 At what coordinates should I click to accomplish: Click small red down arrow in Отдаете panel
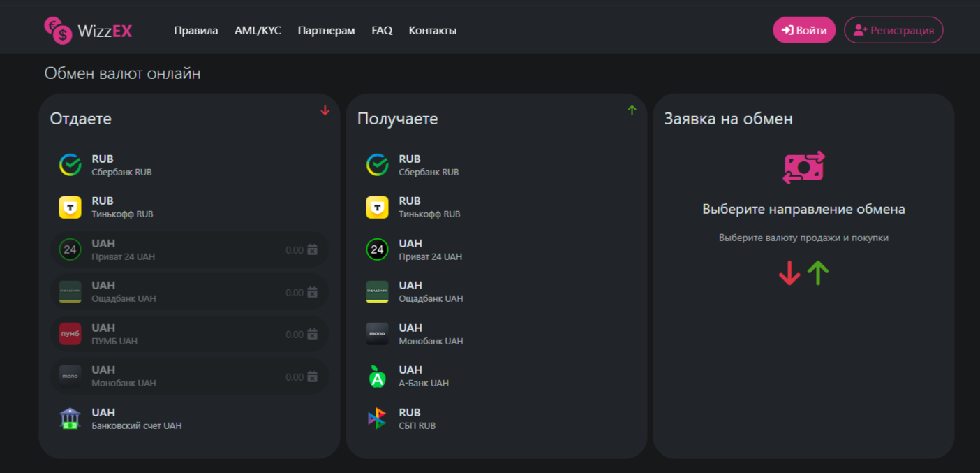[x=325, y=110]
